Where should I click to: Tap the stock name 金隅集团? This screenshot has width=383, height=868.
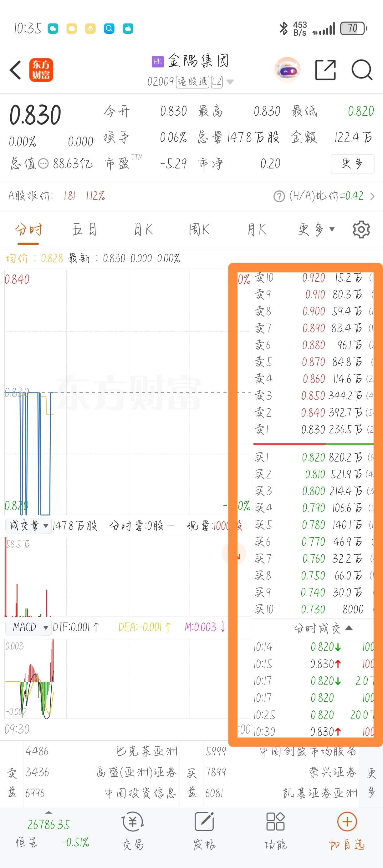(x=199, y=61)
